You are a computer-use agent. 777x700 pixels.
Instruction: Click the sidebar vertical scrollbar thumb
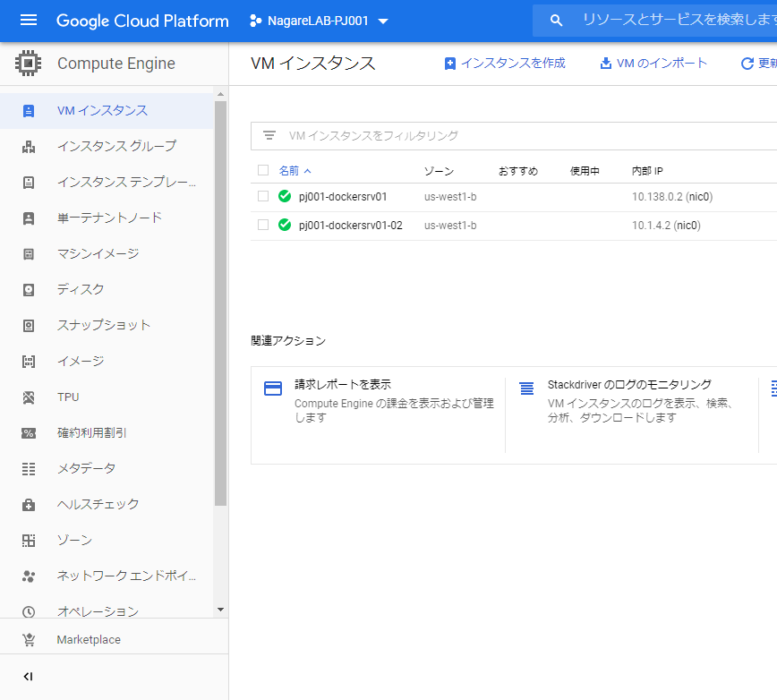(x=220, y=303)
